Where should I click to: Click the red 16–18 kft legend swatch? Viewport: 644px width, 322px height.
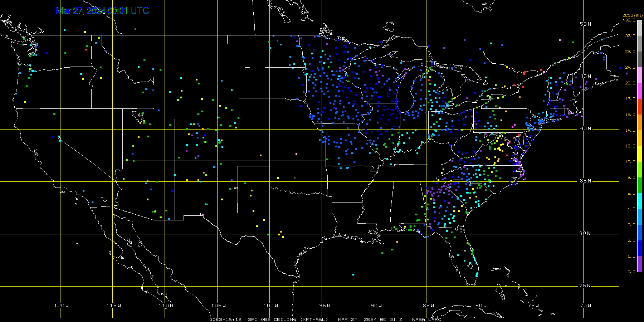point(640,107)
